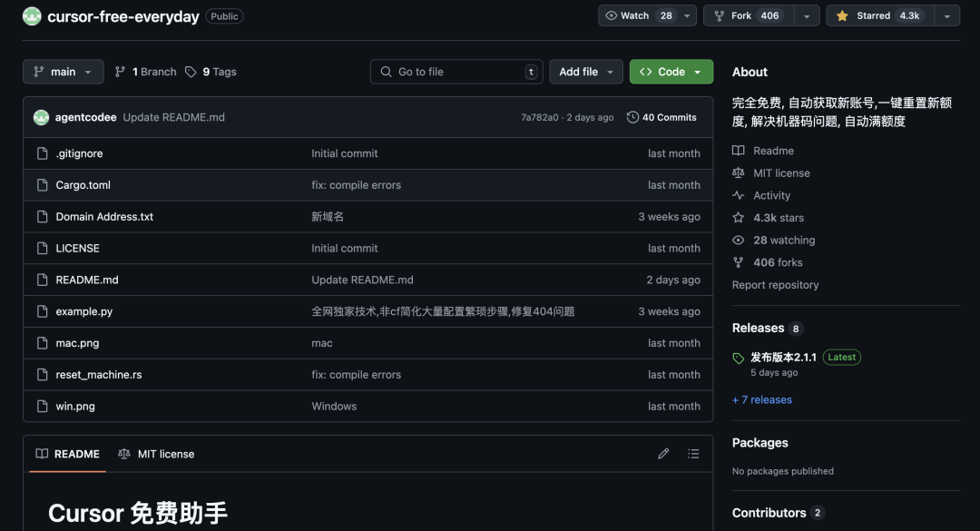Click the repository owner avatar beside cursor-free-everyday
Viewport: 980px width, 531px height.
(32, 16)
